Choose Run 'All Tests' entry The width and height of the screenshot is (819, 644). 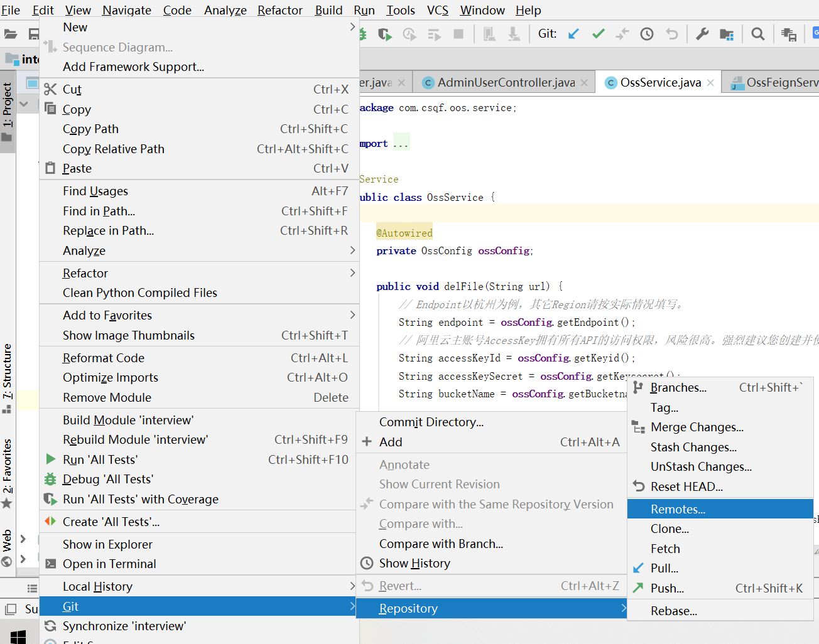tap(199, 459)
